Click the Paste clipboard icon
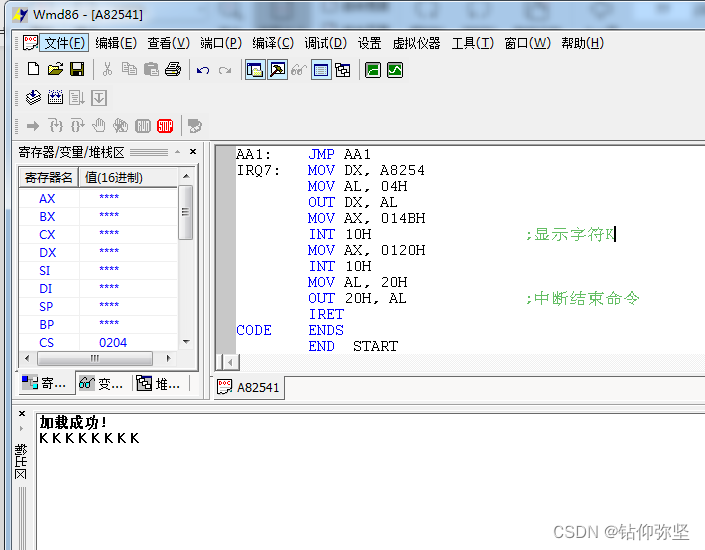Image resolution: width=705 pixels, height=550 pixels. pyautogui.click(x=151, y=70)
